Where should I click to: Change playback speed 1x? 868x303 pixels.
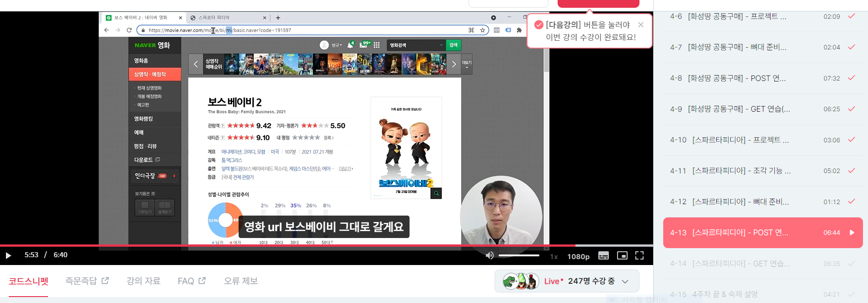click(x=554, y=256)
